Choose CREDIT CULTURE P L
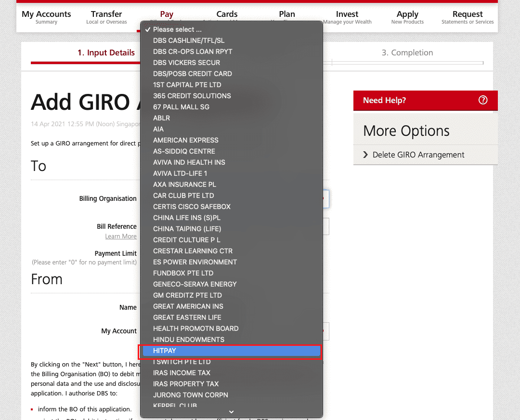 click(232, 240)
